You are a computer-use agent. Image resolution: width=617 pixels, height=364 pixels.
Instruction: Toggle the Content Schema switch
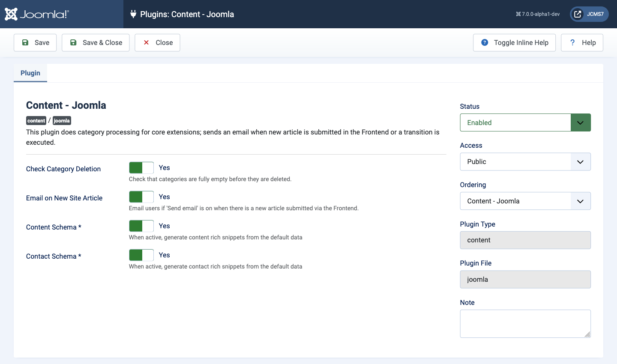[x=141, y=226]
